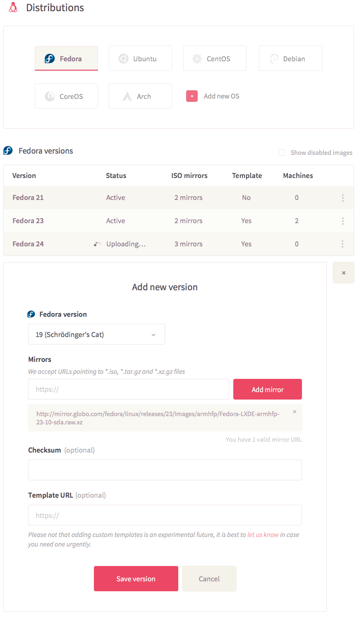Screen dimensions: 364x619
Task: Click the Save version button
Action: 136,578
